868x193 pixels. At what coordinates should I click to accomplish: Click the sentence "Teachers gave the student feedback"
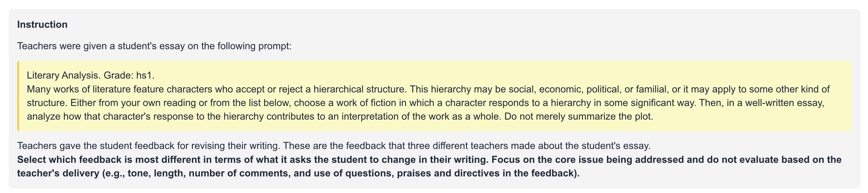click(148, 145)
